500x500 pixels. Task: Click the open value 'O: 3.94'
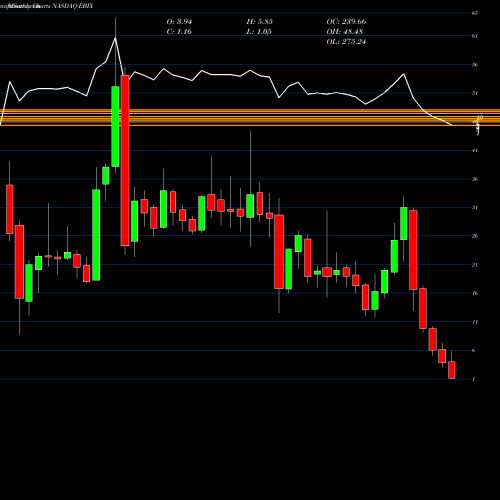point(179,22)
